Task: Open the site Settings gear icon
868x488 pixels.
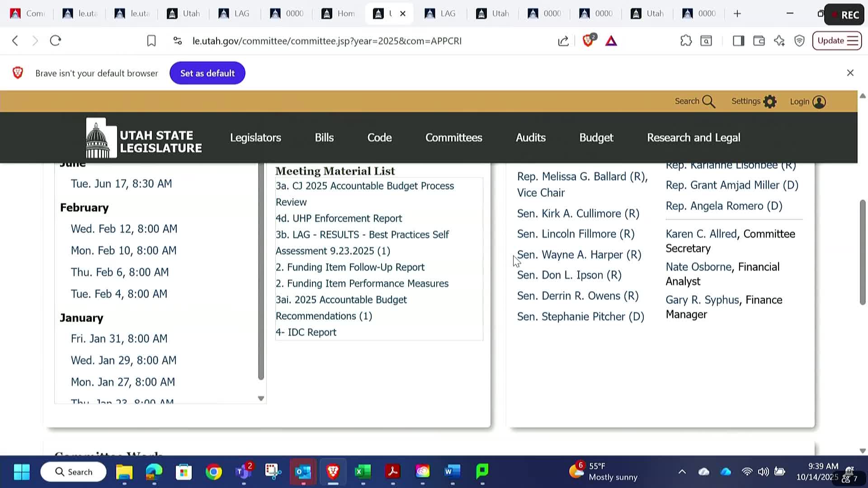Action: [769, 102]
